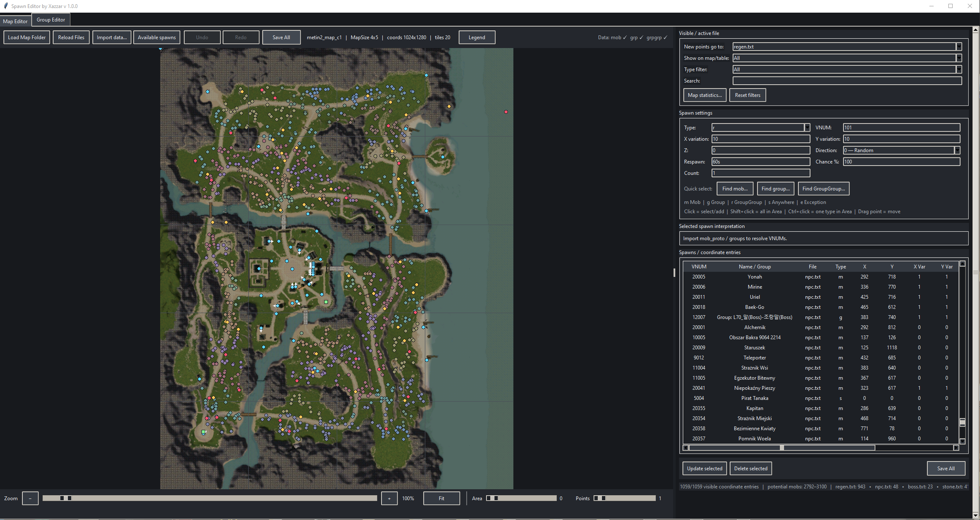The image size is (980, 520).
Task: Open Map statistics... window
Action: pyautogui.click(x=705, y=95)
